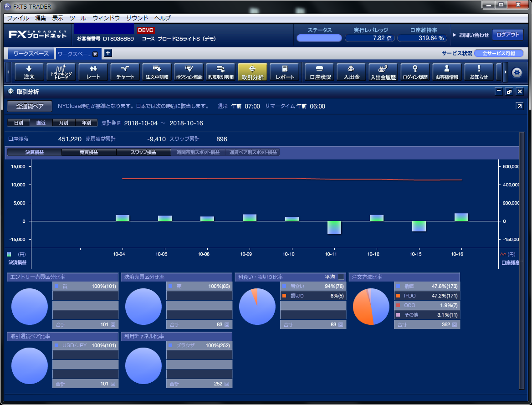Click the blue 指値 legend swatch
The height and width of the screenshot is (405, 532).
point(398,286)
